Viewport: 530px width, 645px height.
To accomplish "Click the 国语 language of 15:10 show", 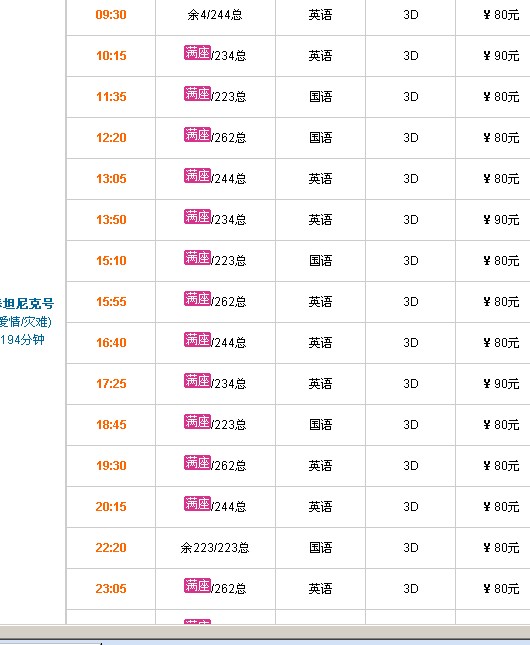I will click(320, 261).
